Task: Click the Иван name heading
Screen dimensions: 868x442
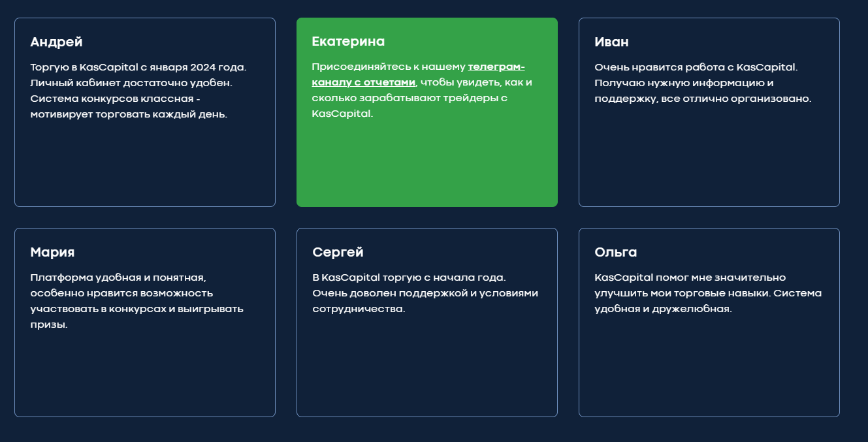Action: (x=611, y=42)
